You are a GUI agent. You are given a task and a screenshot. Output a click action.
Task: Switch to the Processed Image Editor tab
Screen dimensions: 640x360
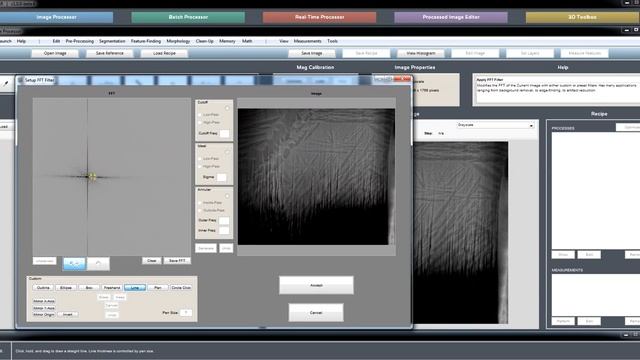pos(451,17)
